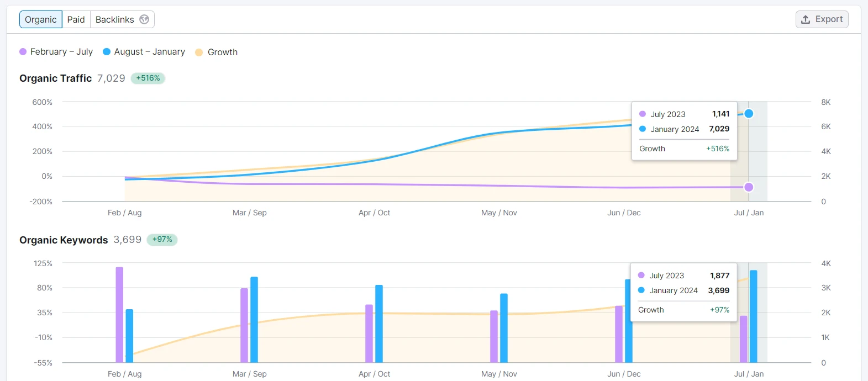
Task: Click the blue Nov bar in keywords chart
Action: click(x=504, y=328)
